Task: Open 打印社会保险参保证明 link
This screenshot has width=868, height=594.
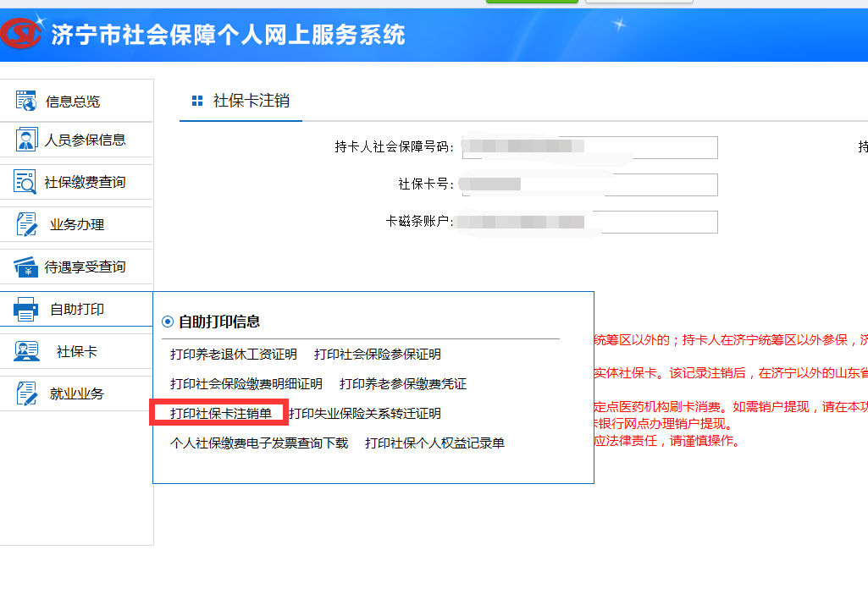Action: tap(378, 354)
